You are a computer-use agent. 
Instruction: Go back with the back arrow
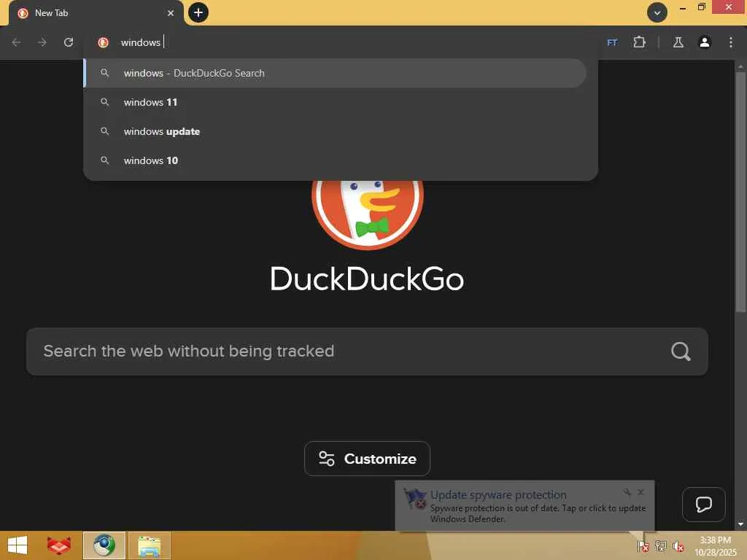(x=16, y=42)
